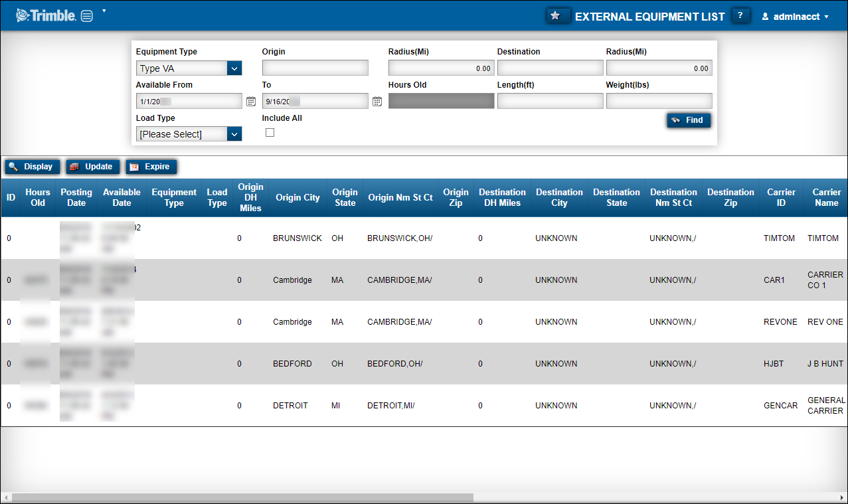Viewport: 848px width, 504px height.
Task: Select the DETROIT origin city cell
Action: pyautogui.click(x=297, y=406)
